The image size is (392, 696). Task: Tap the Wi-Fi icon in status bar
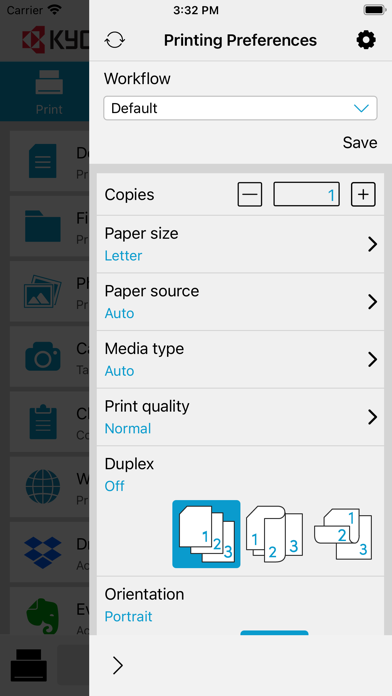click(x=55, y=9)
